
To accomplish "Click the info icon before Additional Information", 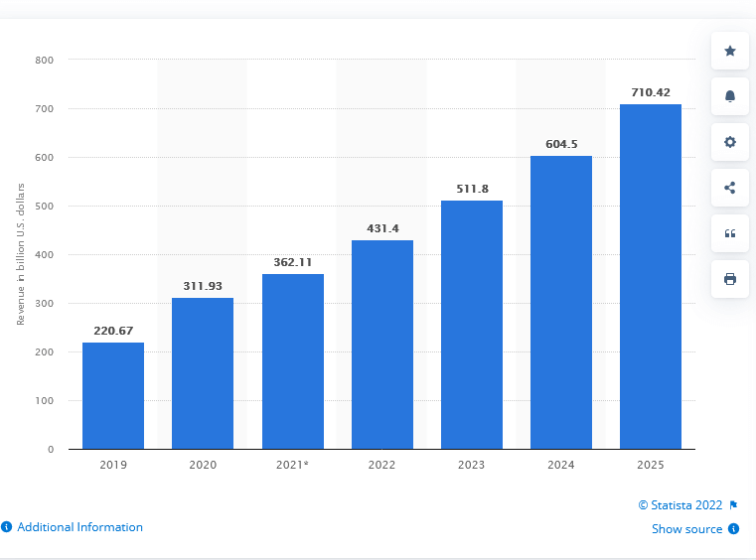I will [6, 527].
